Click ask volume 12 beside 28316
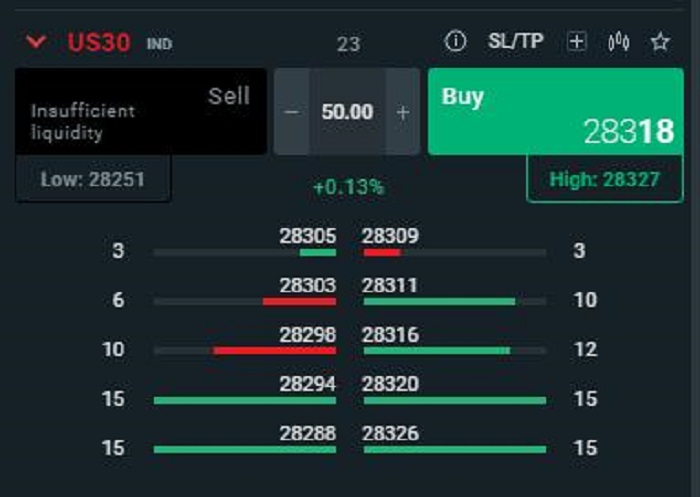Image resolution: width=700 pixels, height=497 pixels. 585,349
